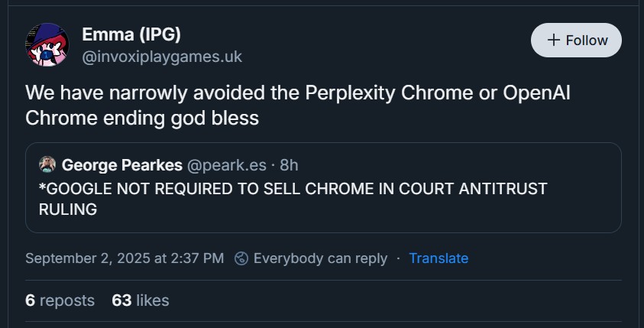This screenshot has height=328, width=644.
Task: Open George Pearkes' small avatar
Action: (47, 164)
